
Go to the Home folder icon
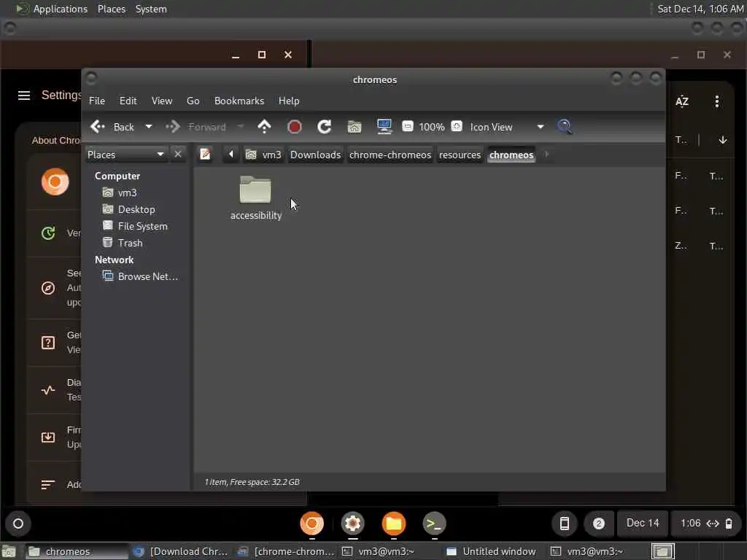pos(354,127)
